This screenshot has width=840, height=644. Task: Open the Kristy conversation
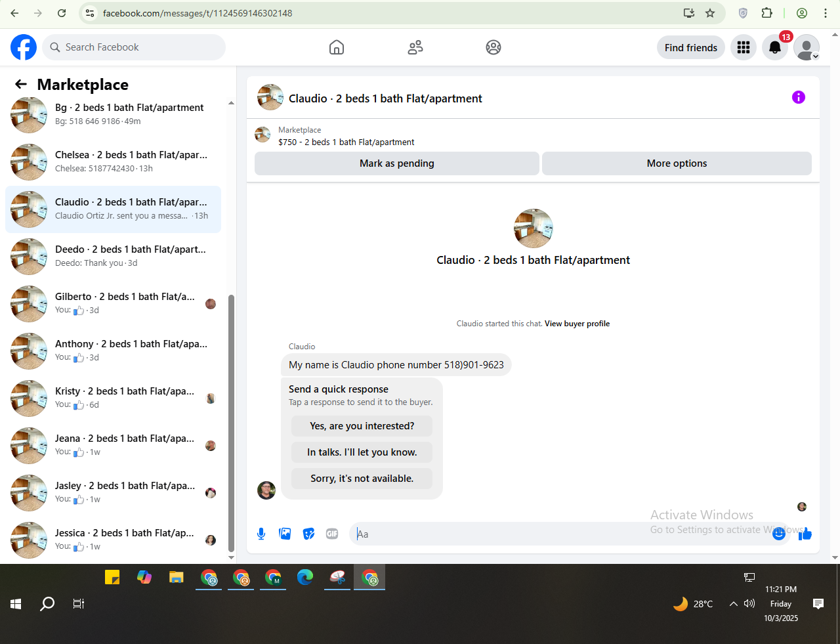(113, 398)
